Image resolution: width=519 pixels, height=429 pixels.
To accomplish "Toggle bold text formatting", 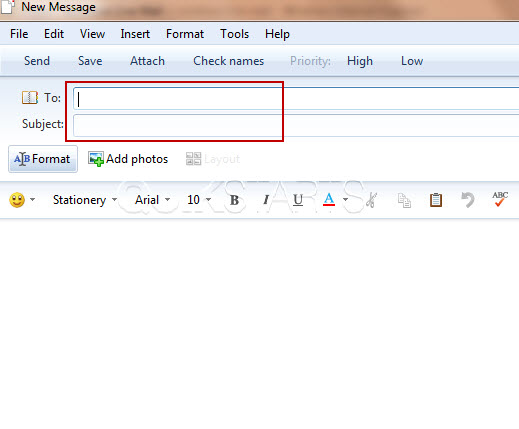I will pyautogui.click(x=234, y=200).
